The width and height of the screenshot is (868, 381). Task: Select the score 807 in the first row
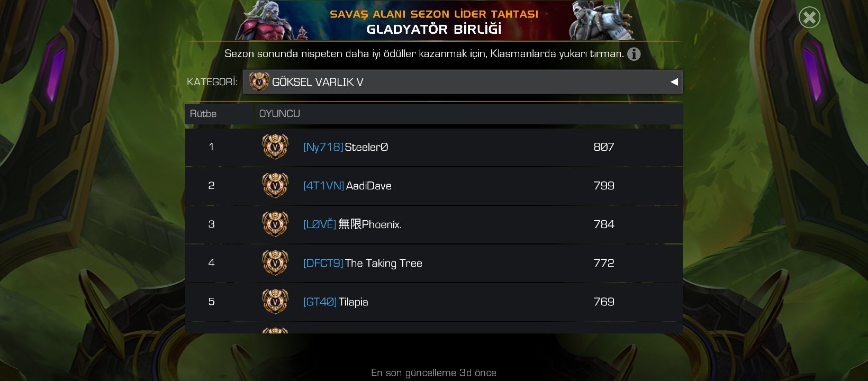coord(604,147)
